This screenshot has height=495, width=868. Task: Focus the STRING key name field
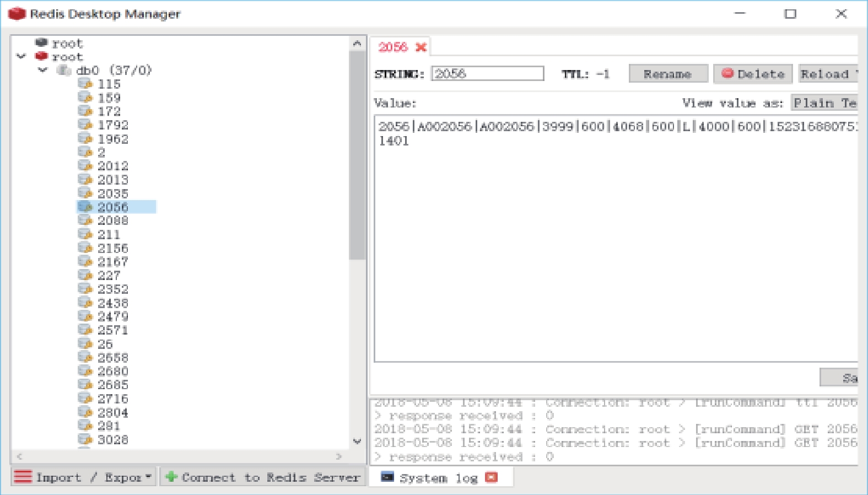tap(488, 74)
